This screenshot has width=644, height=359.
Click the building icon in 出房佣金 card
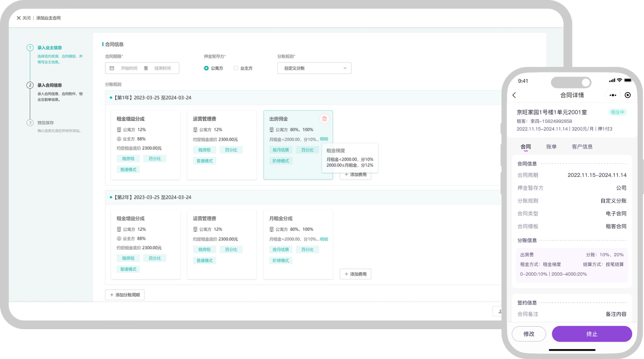pos(271,130)
